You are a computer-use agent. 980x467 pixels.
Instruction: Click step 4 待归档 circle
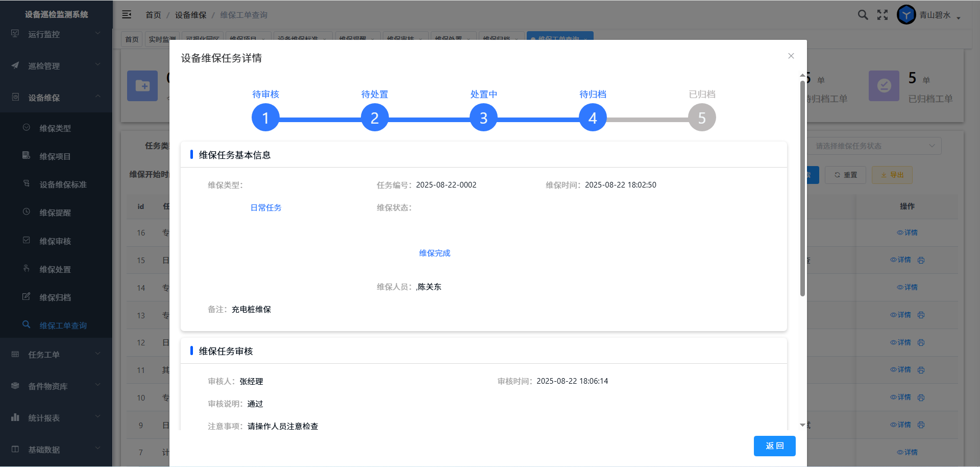pyautogui.click(x=593, y=118)
